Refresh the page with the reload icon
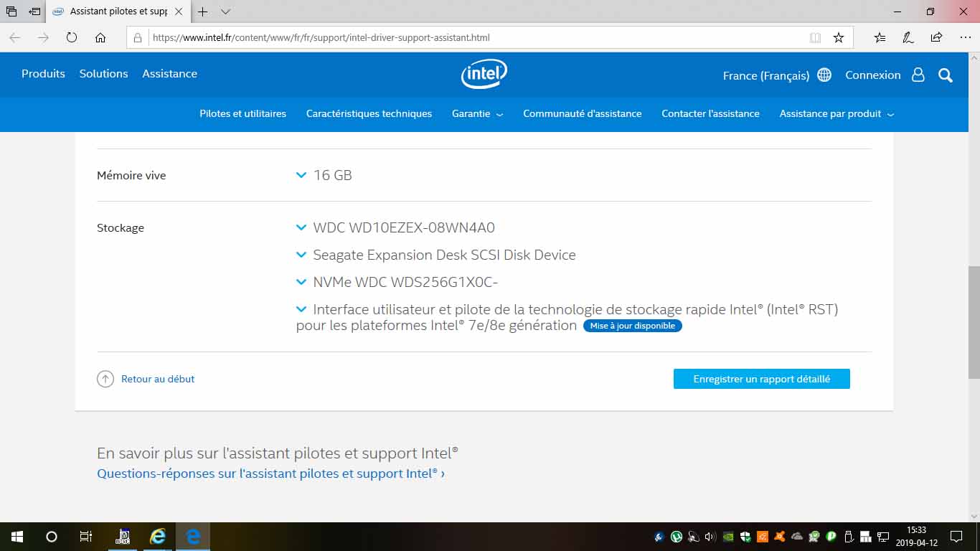Screen dimensions: 980x551 point(72,37)
